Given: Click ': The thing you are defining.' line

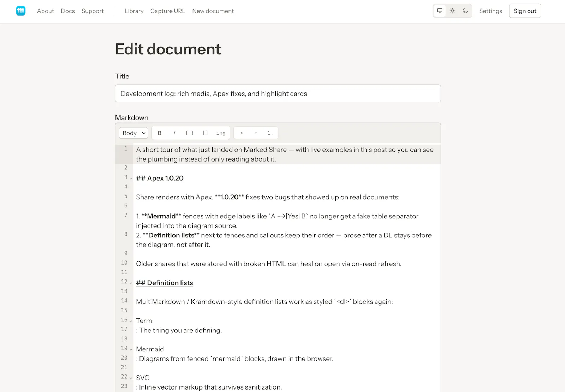Looking at the screenshot, I should coord(179,330).
